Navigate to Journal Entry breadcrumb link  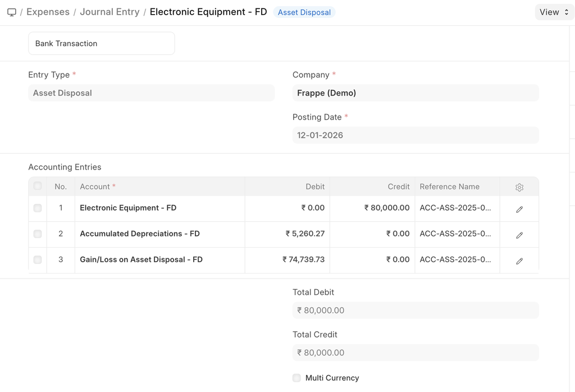(x=109, y=12)
